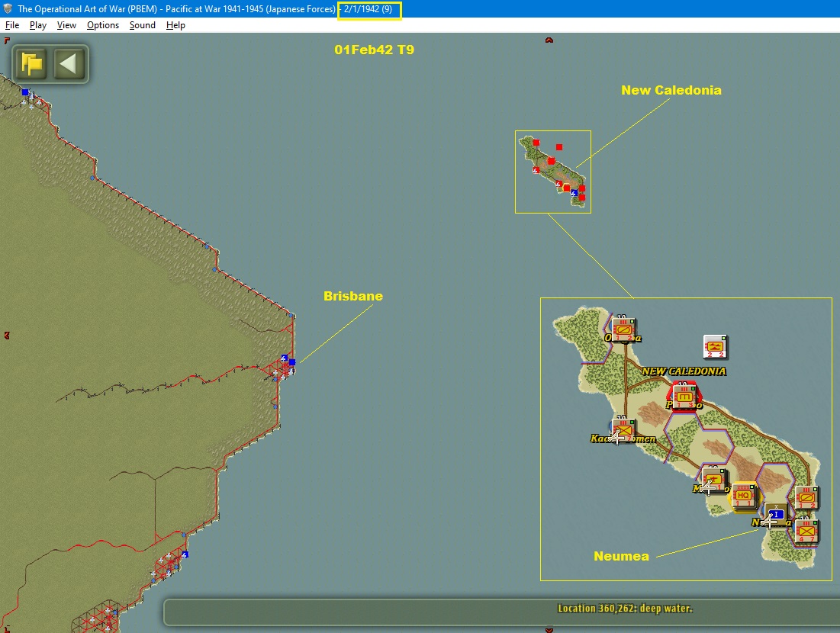Image resolution: width=840 pixels, height=633 pixels.
Task: Click the status text 'Location 360,262: deep water.'
Action: click(x=625, y=609)
